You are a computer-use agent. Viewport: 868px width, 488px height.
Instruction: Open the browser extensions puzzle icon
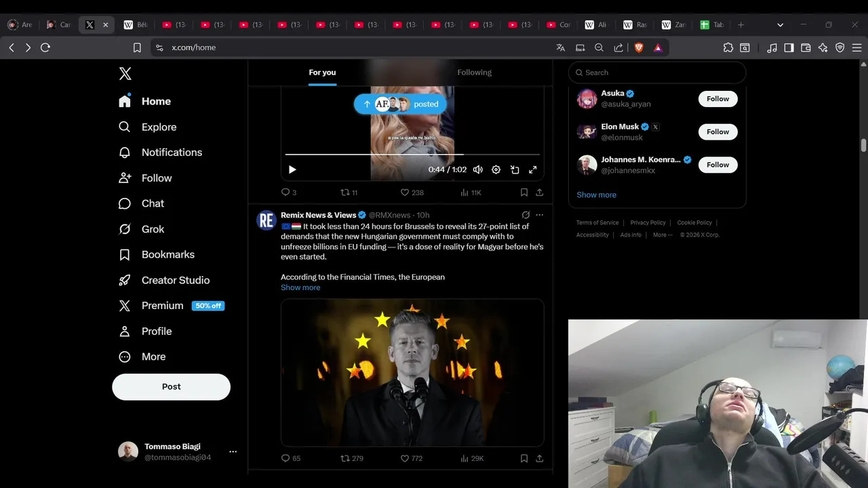click(728, 47)
